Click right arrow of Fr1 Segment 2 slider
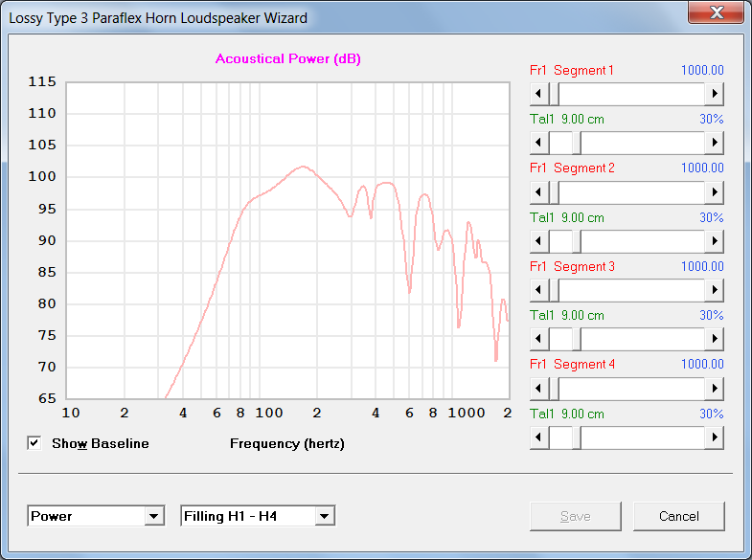The height and width of the screenshot is (560, 752). point(714,192)
